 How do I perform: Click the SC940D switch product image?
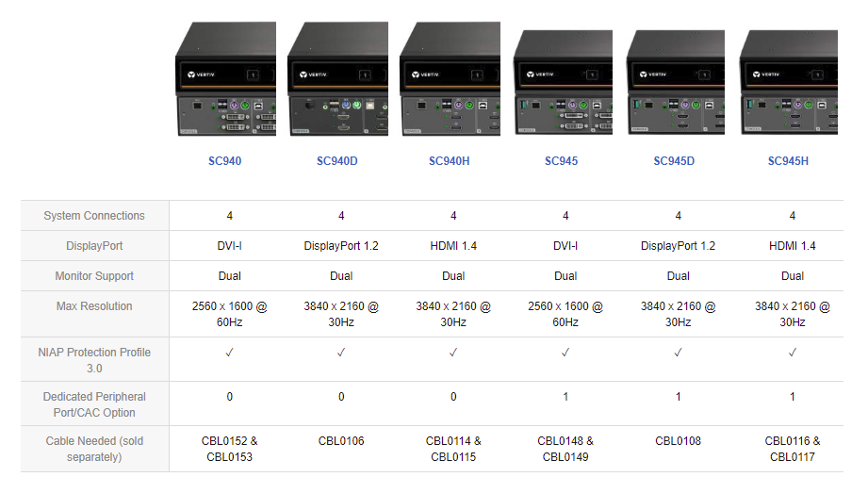(337, 82)
